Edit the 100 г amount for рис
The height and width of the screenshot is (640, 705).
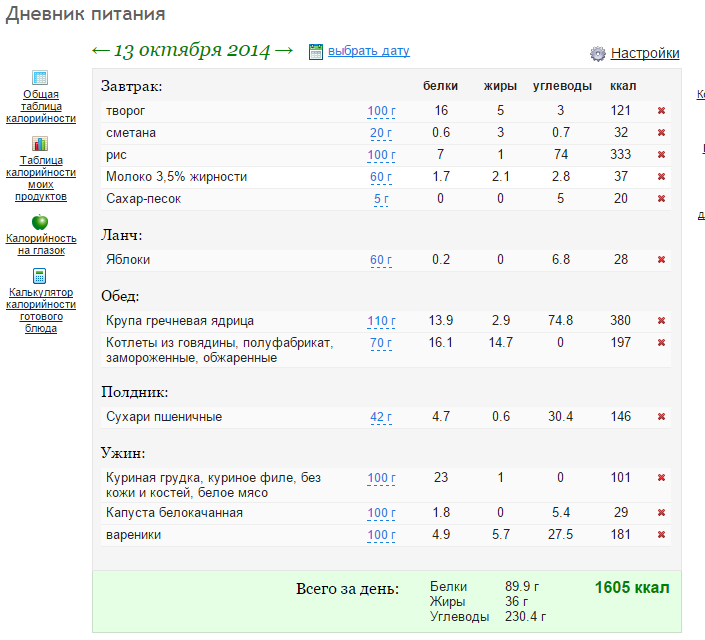[x=381, y=155]
